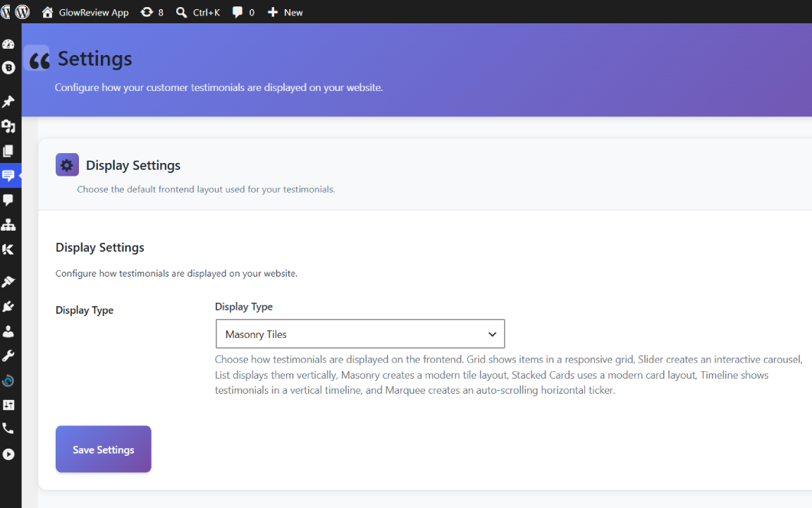Click 'Configure how testimonials are displayed' text
812x508 pixels.
177,273
